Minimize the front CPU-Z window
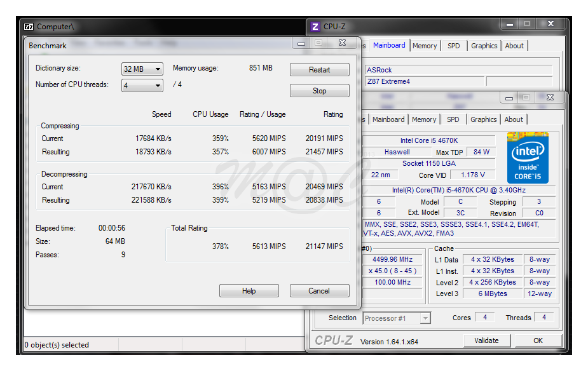This screenshot has width=588, height=371. (509, 98)
